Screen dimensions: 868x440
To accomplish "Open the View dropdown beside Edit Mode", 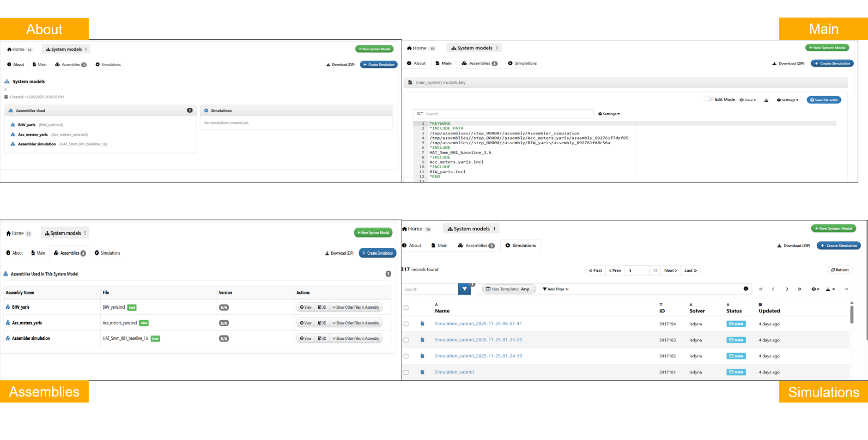I will (x=747, y=100).
